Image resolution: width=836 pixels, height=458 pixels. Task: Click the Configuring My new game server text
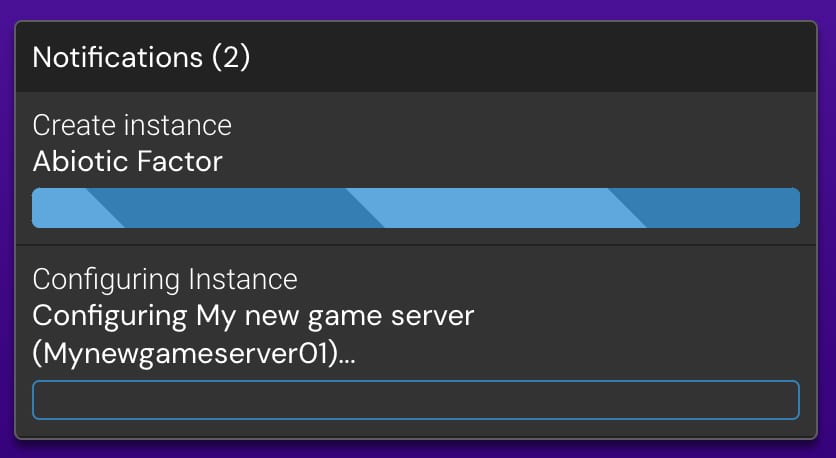pos(253,316)
